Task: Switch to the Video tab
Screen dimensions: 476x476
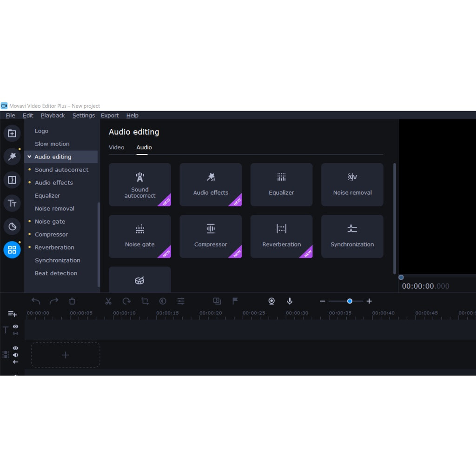Action: pos(116,147)
